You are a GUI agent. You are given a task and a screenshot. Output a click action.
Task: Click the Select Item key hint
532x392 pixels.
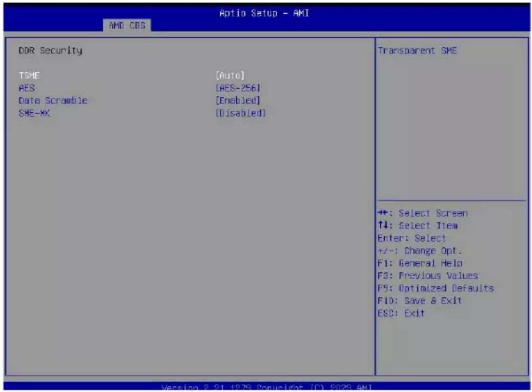point(418,226)
